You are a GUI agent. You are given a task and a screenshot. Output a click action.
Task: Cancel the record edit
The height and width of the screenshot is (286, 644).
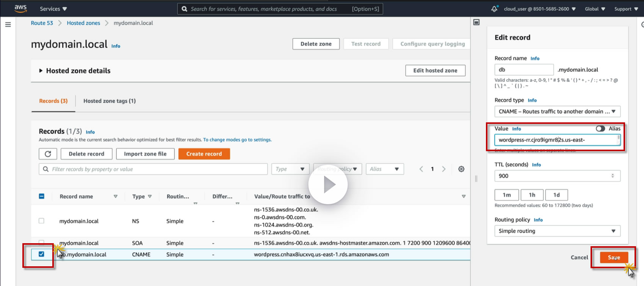[580, 258]
